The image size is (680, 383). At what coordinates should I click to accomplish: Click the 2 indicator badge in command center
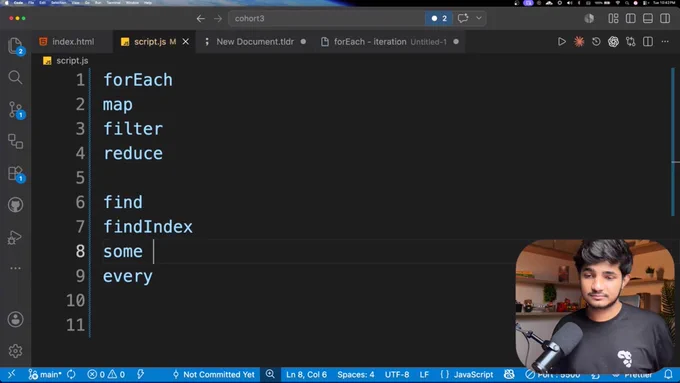coord(439,18)
